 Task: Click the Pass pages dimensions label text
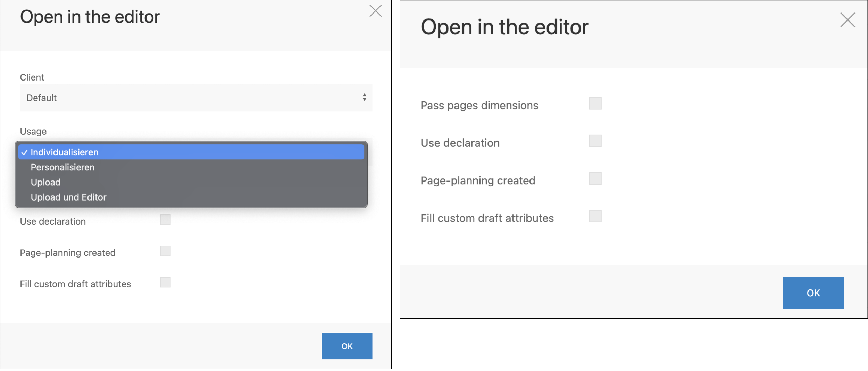coord(479,105)
